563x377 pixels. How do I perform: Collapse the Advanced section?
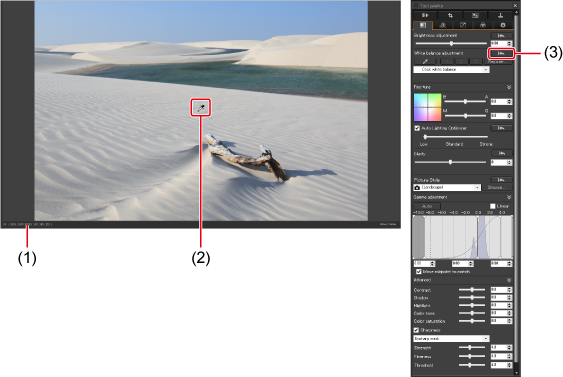point(509,280)
